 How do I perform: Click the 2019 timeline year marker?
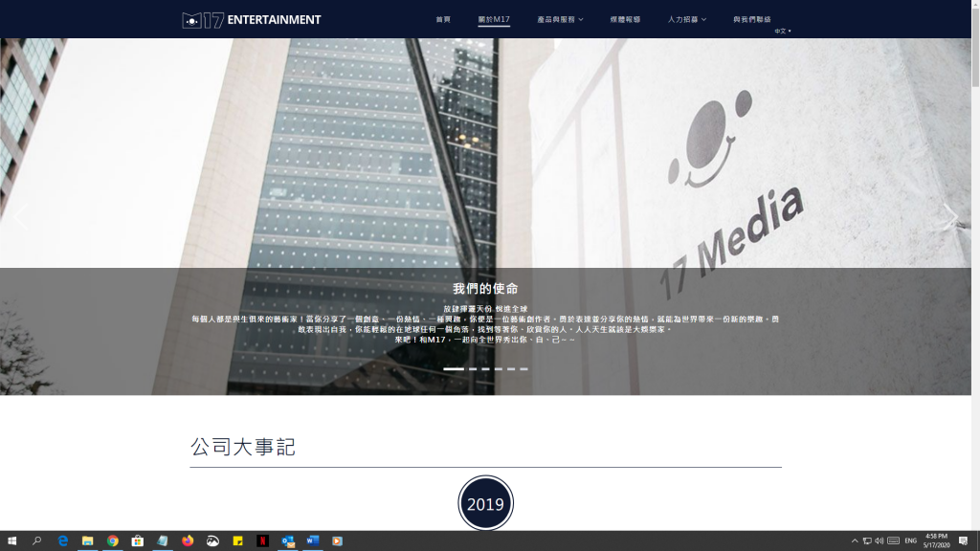point(485,504)
